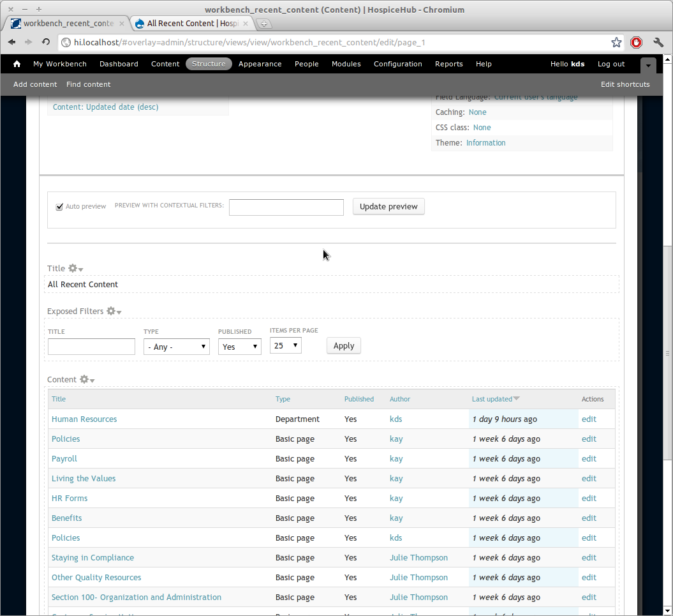Open Content: Updated date (desc) sort setting

point(106,107)
